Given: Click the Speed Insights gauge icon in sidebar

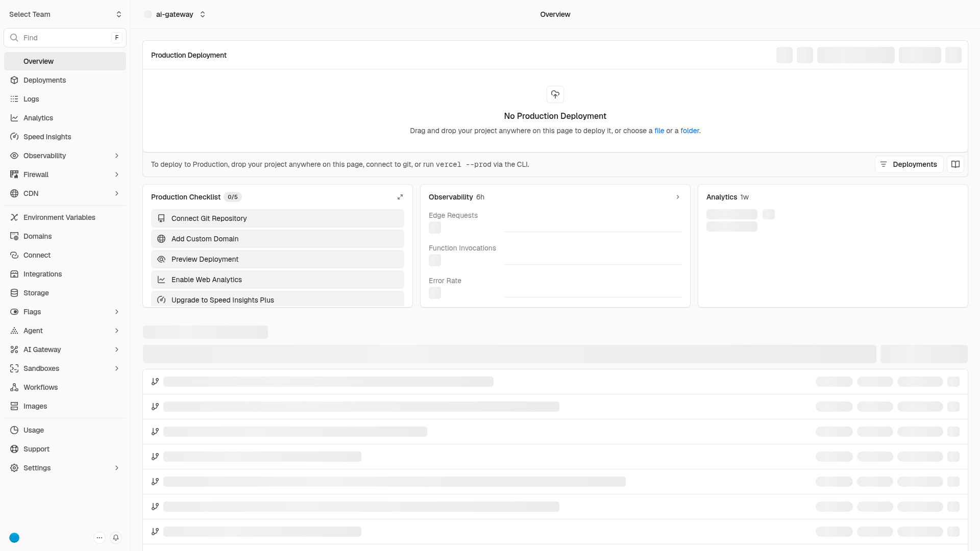Looking at the screenshot, I should (14, 137).
